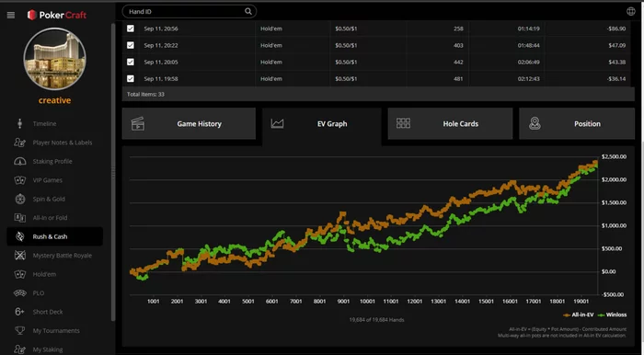Click the -$36.14 result cell
This screenshot has height=355, width=644.
(615, 78)
